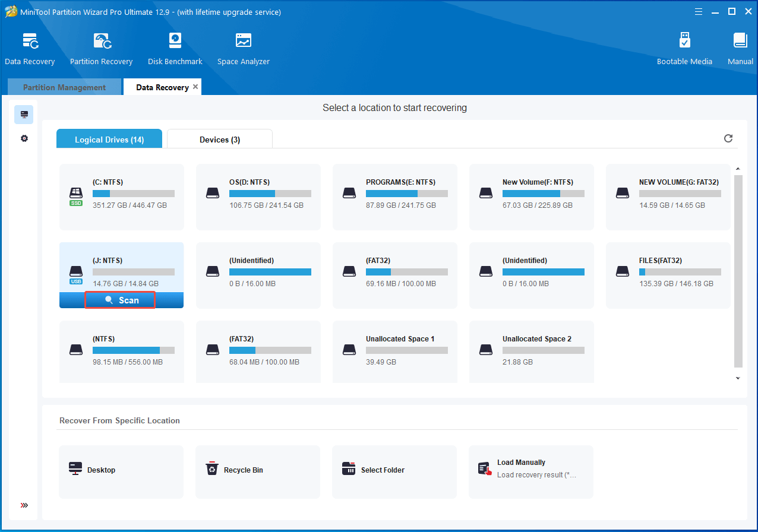Viewport: 758px width, 532px height.
Task: Click Scan on the J: drive
Action: tap(121, 300)
